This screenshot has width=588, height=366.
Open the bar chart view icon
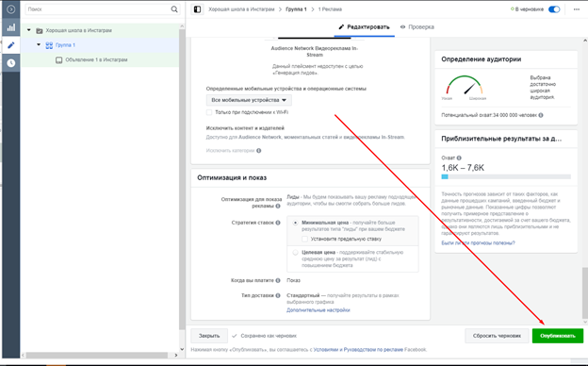(x=11, y=27)
